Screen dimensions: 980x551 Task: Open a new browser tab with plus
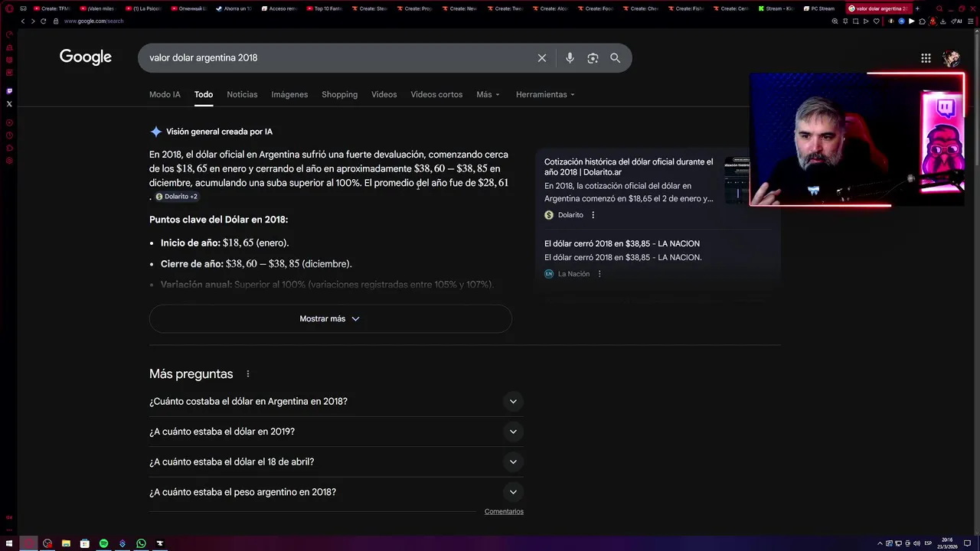(x=917, y=8)
